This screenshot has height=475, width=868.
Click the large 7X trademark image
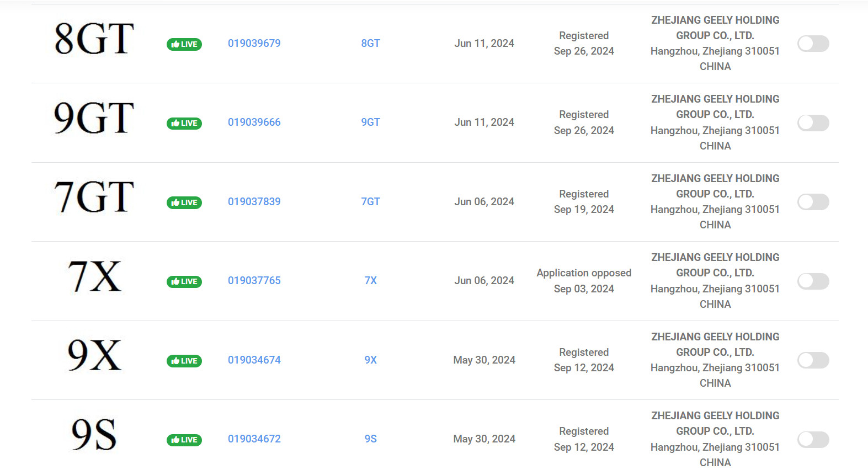(x=94, y=276)
